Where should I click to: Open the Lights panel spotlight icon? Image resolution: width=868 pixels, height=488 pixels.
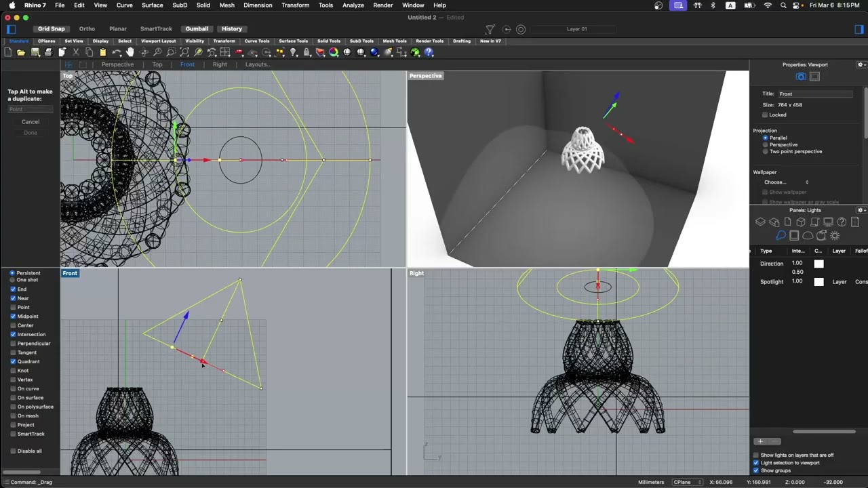(781, 235)
